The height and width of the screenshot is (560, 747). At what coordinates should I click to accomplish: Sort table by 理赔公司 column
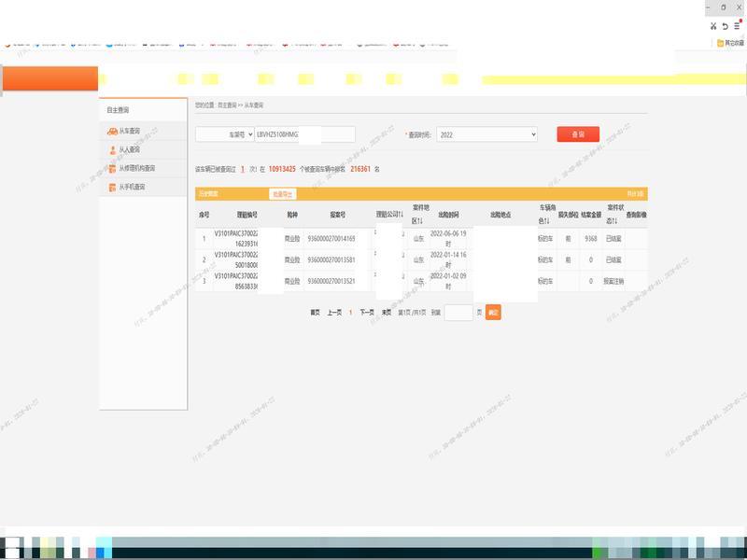388,215
